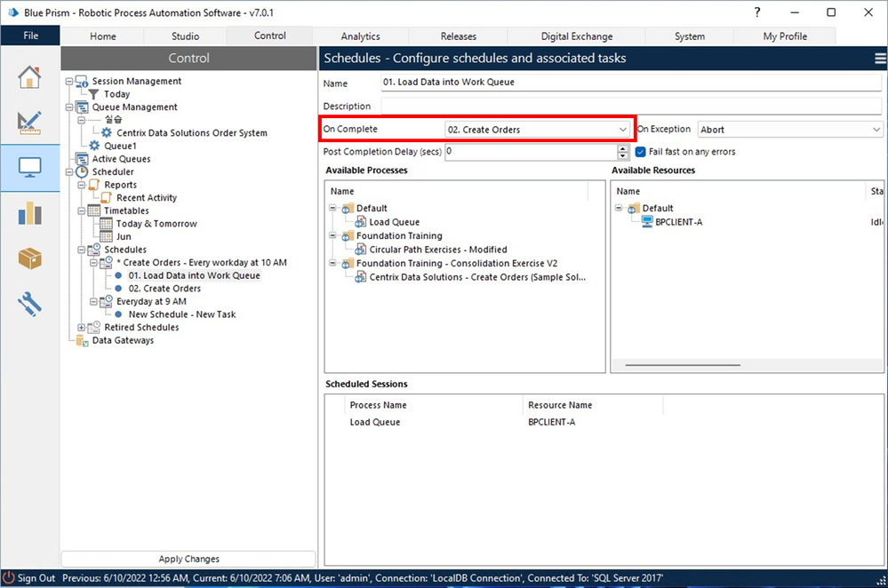Switch to the System tab
The image size is (888, 588).
coord(689,36)
